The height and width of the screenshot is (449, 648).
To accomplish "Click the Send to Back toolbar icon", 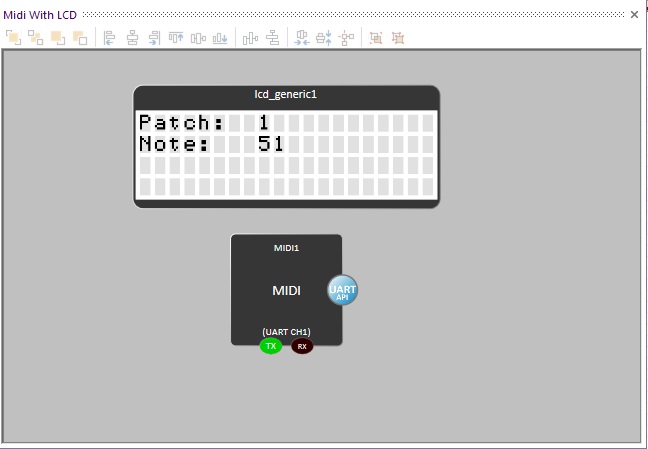I will [x=36, y=38].
